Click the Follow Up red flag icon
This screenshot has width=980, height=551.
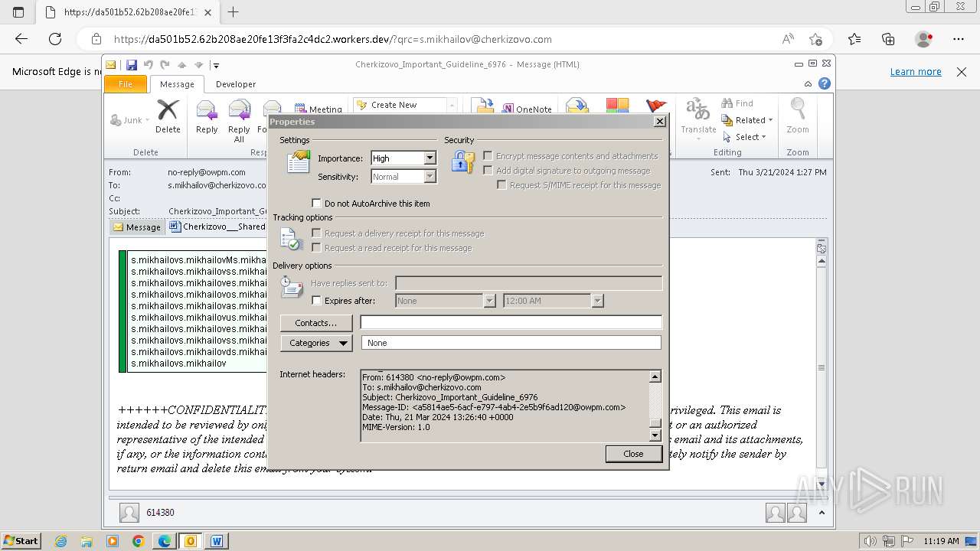coord(657,106)
